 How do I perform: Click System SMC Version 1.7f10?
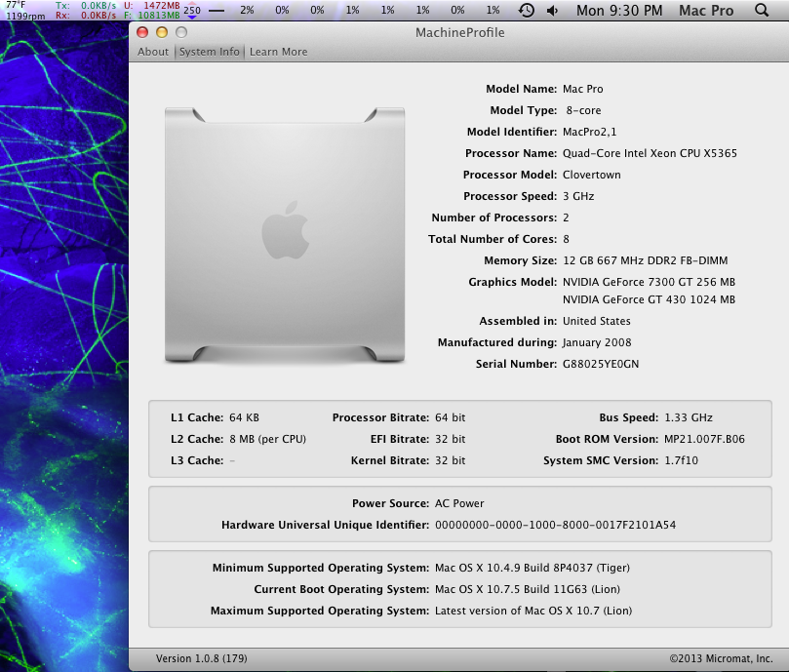click(x=682, y=460)
